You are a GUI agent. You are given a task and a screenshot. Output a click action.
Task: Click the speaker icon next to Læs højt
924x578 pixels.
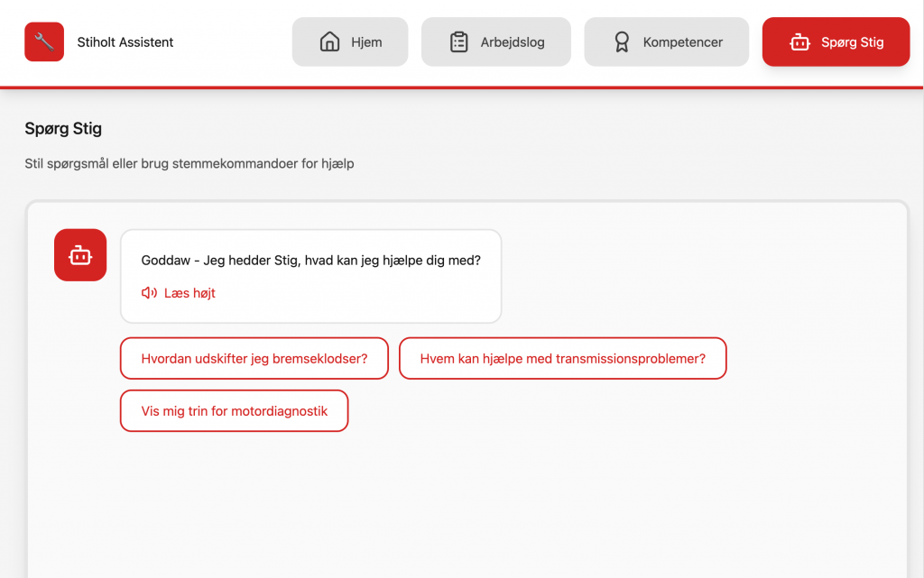pos(149,293)
